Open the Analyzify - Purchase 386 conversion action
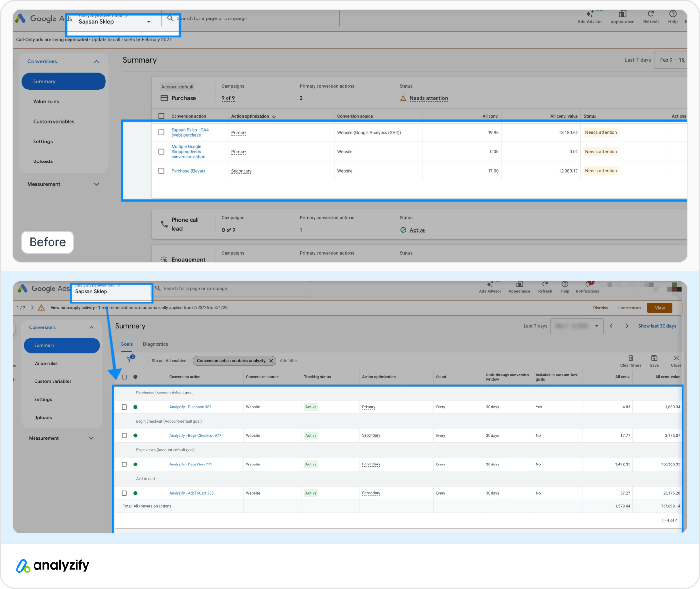 coord(190,407)
